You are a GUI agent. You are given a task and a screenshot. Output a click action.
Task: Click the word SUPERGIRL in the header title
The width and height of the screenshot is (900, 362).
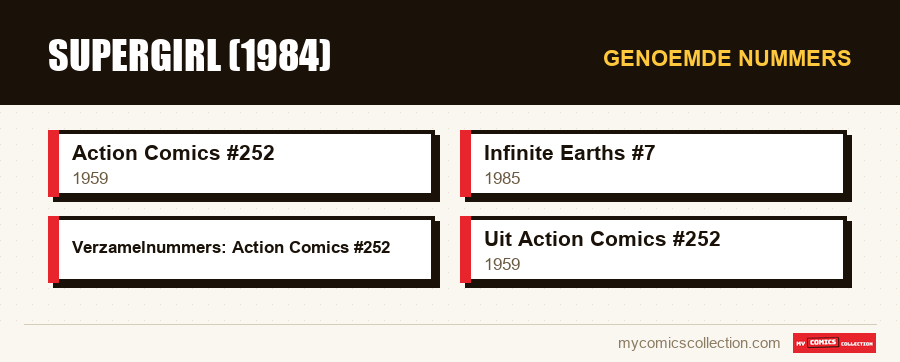coord(135,56)
